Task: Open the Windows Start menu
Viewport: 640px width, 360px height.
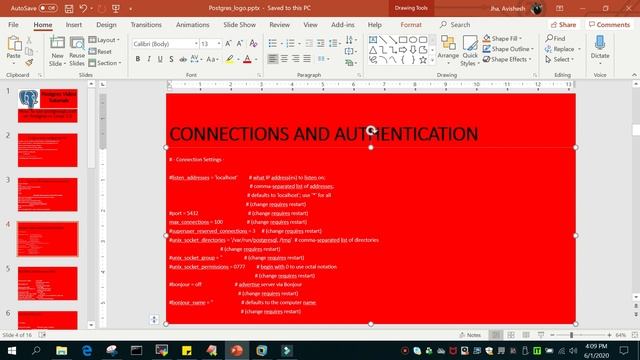Action: pyautogui.click(x=11, y=351)
